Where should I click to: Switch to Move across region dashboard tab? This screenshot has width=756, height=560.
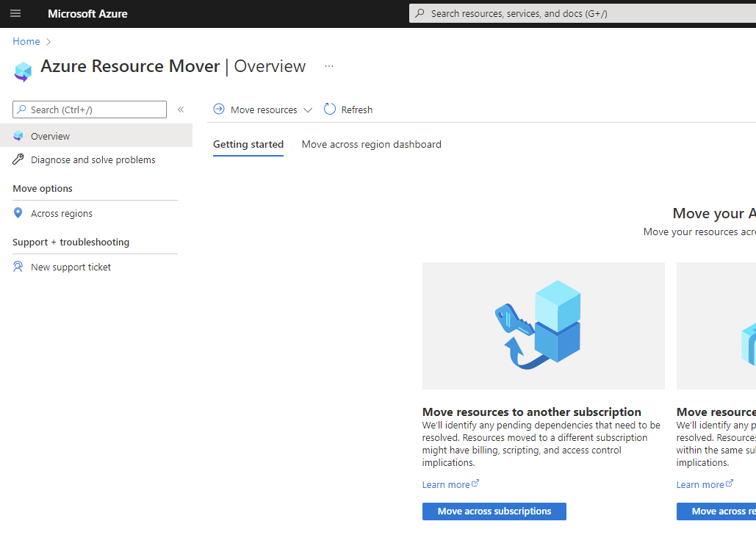coord(371,144)
